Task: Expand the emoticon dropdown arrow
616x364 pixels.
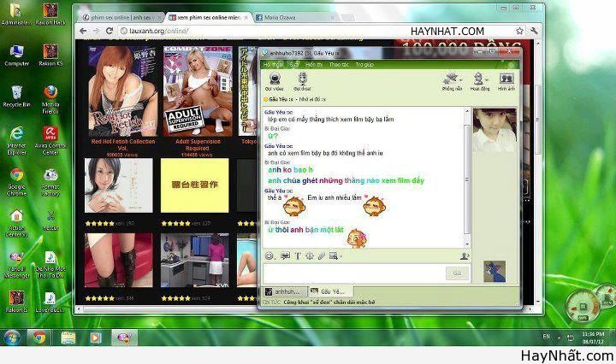Action: click(x=275, y=257)
